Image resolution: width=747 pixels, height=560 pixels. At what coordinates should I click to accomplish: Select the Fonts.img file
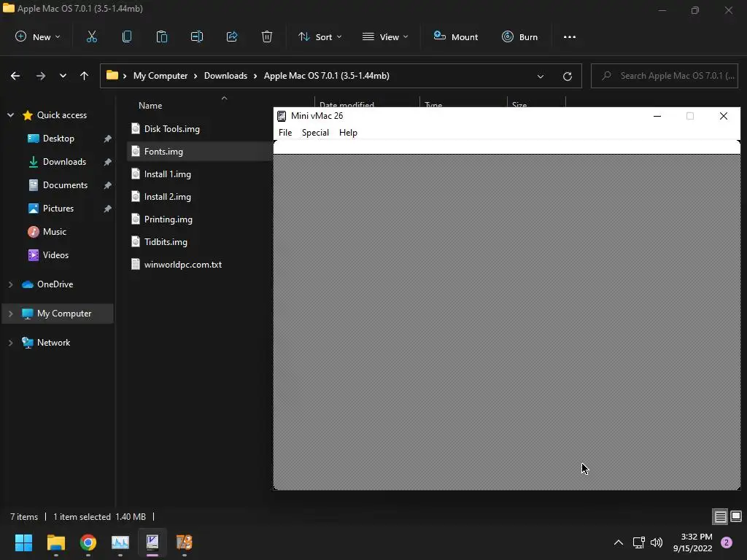point(163,152)
